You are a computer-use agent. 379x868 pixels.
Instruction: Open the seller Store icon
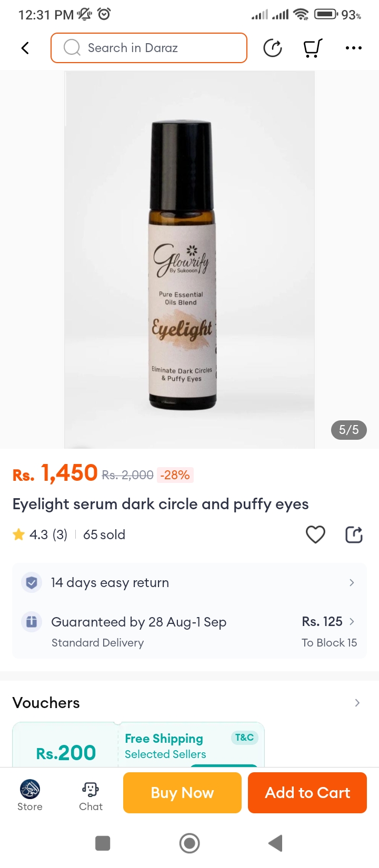click(x=30, y=795)
